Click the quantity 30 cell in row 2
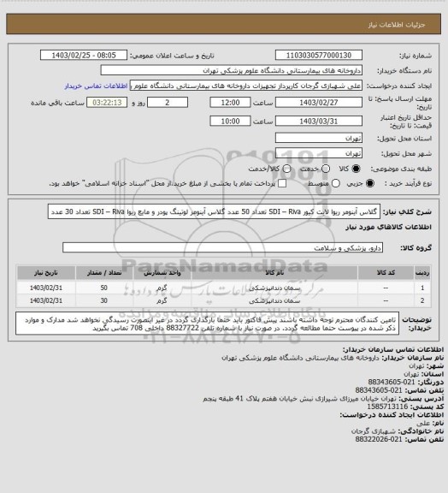448x493 pixels. 104,300
